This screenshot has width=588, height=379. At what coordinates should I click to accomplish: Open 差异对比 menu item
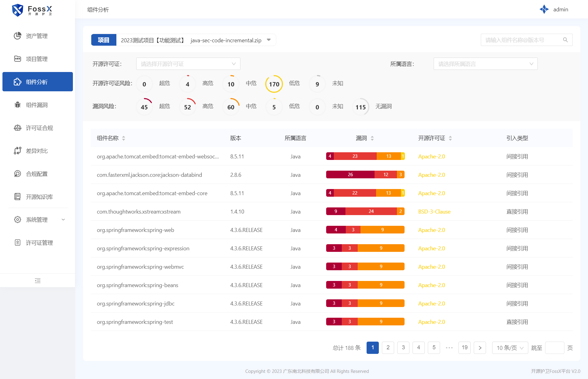(38, 151)
